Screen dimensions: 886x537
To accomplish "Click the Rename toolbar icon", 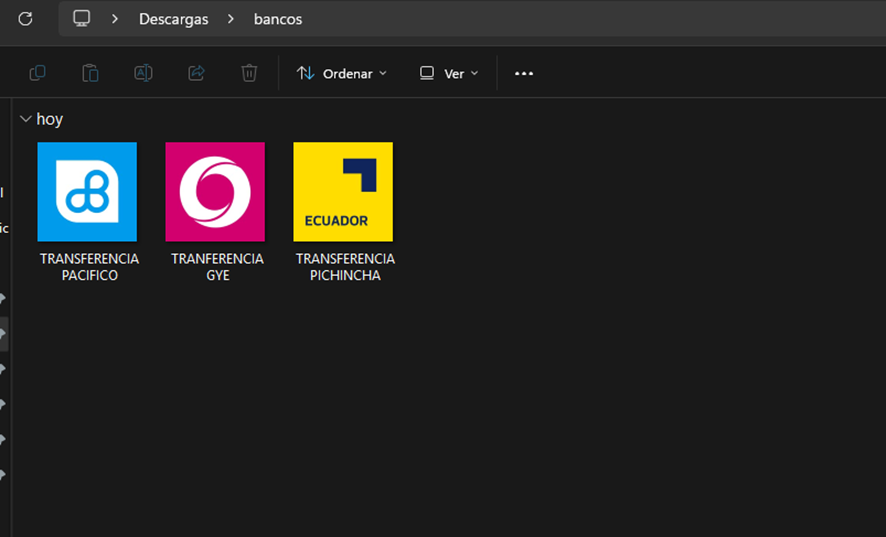I will (144, 73).
